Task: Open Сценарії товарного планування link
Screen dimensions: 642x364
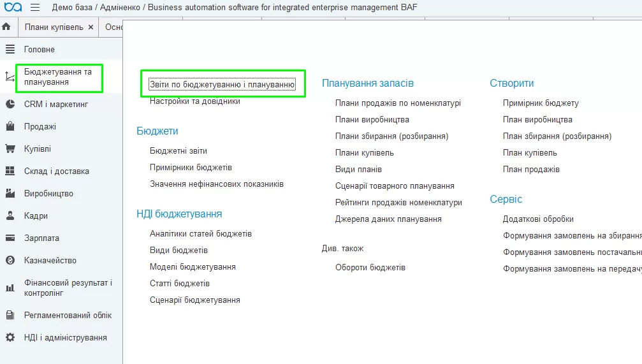Action: pyautogui.click(x=395, y=186)
